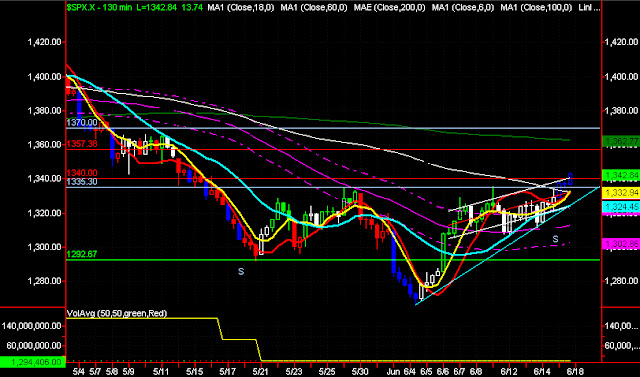Click the Jun month label

(393, 373)
